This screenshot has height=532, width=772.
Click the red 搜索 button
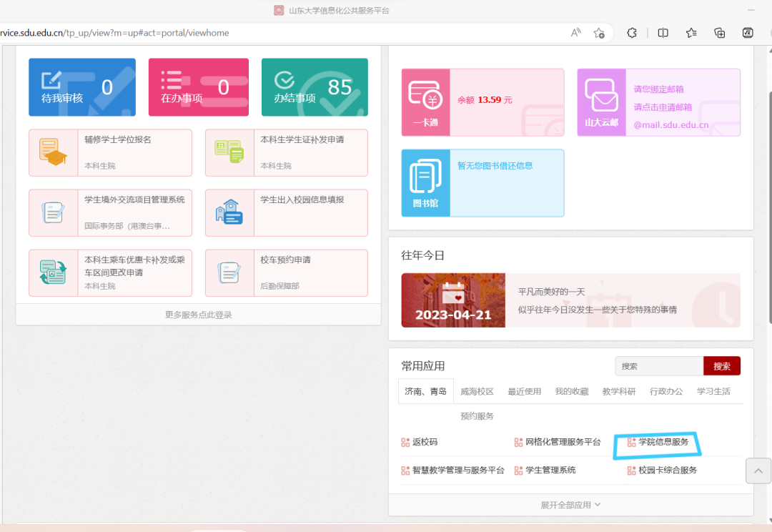pyautogui.click(x=721, y=366)
